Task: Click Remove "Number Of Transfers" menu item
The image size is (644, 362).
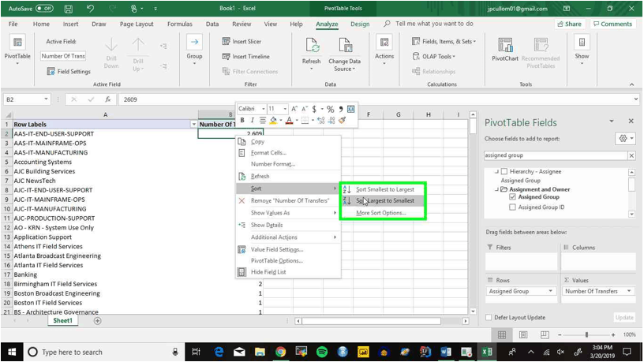Action: click(290, 200)
